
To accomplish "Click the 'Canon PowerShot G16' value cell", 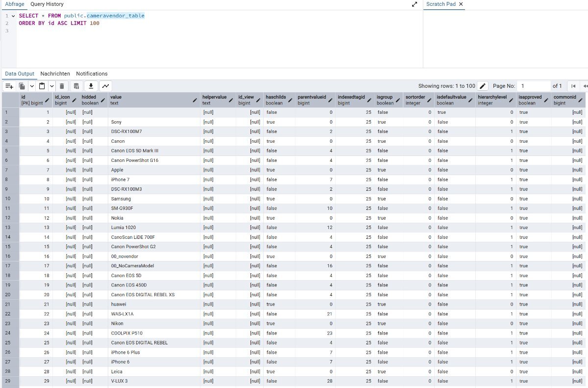I will coord(154,160).
